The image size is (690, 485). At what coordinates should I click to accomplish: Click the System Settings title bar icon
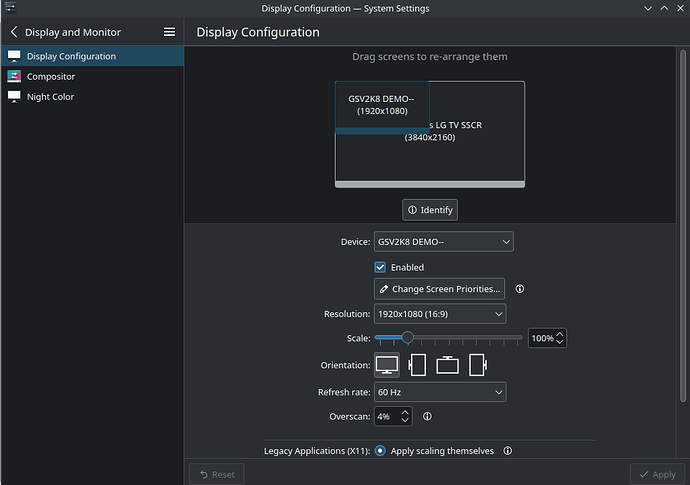(x=10, y=8)
